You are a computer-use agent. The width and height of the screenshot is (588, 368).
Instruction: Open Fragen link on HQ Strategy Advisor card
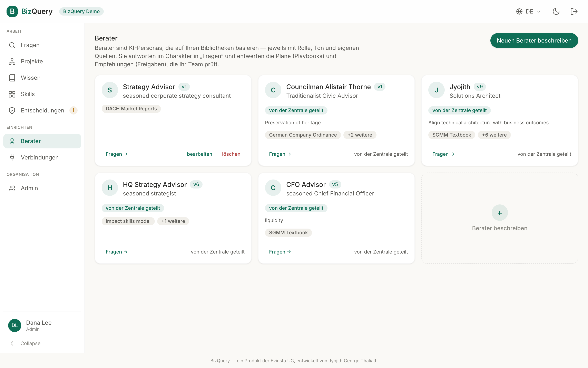tap(117, 252)
